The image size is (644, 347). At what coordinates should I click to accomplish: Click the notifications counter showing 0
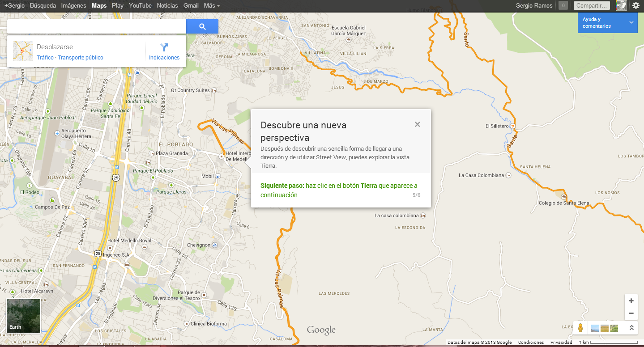coord(563,5)
